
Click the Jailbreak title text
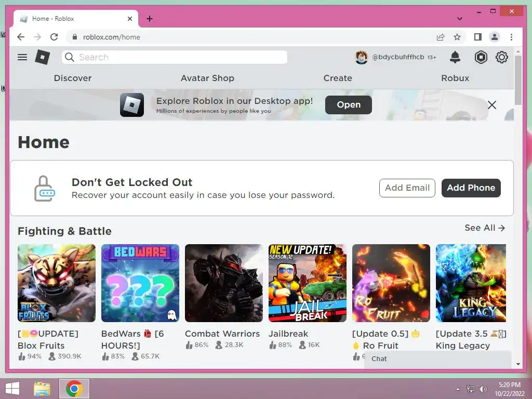288,334
